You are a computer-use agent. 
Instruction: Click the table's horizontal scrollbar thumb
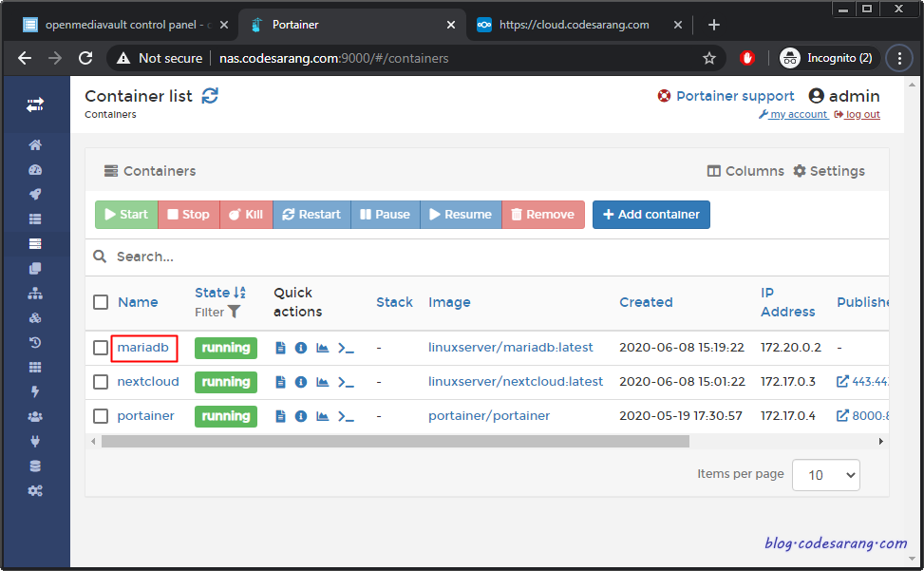click(x=395, y=442)
